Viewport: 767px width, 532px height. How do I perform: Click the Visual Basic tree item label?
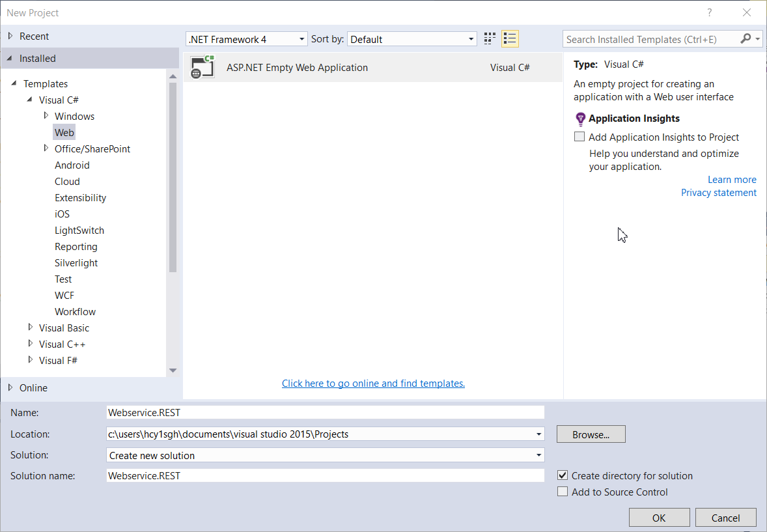tap(64, 328)
